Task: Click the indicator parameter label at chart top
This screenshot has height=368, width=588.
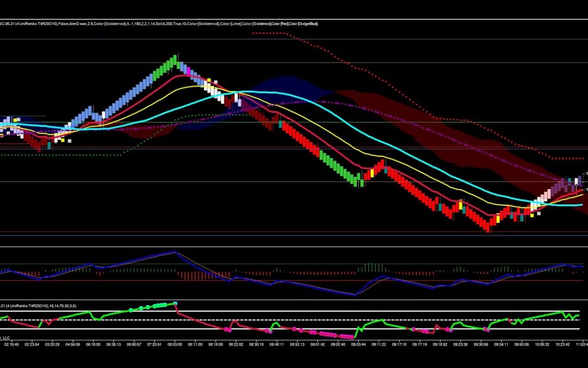Action: tap(159, 23)
